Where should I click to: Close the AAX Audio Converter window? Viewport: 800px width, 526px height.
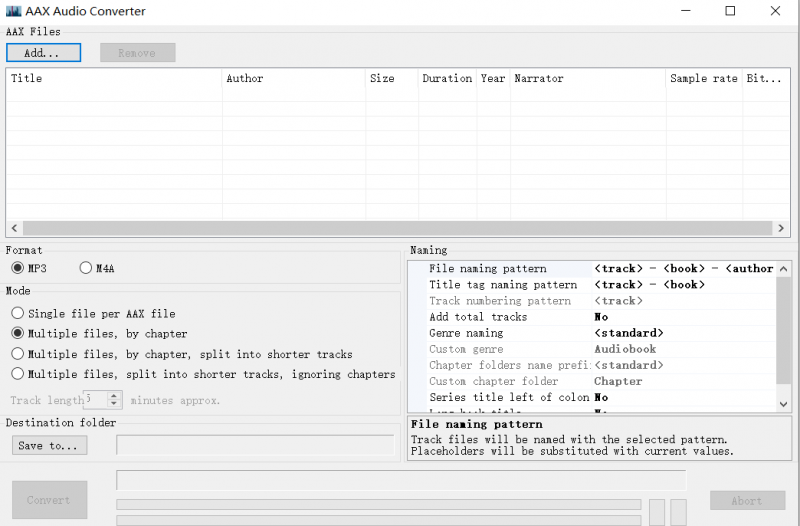pos(775,11)
